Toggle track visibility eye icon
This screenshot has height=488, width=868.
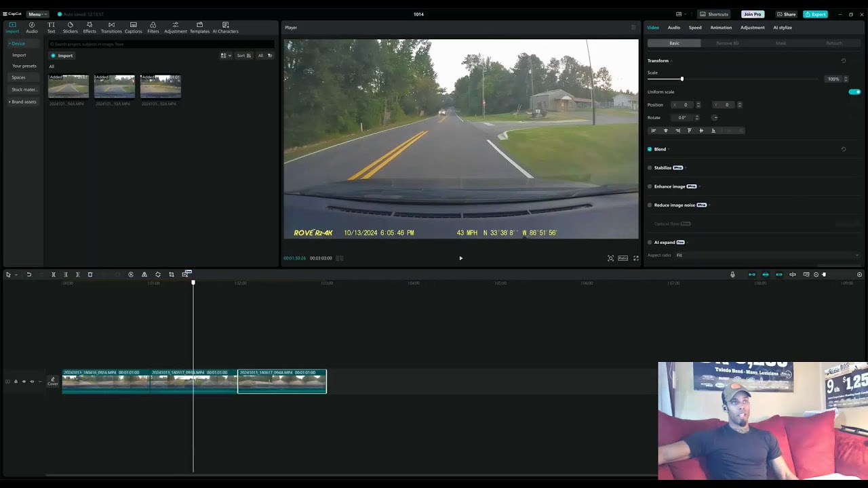[x=24, y=382]
